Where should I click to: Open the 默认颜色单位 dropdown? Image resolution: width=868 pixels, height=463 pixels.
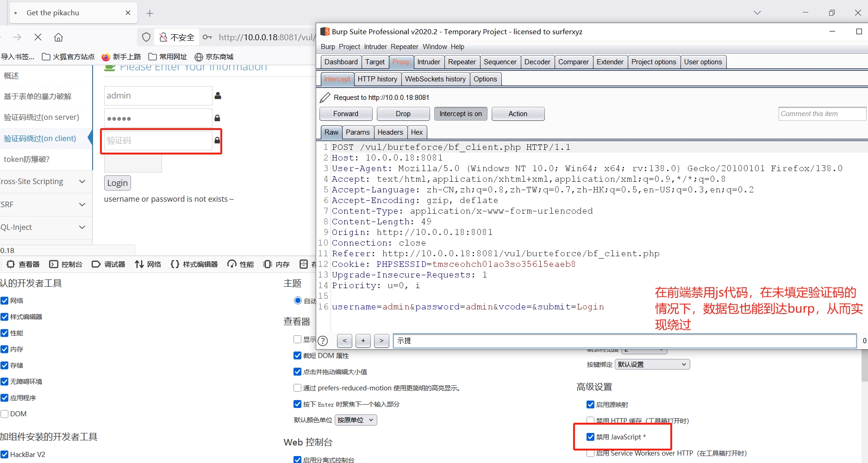point(356,420)
